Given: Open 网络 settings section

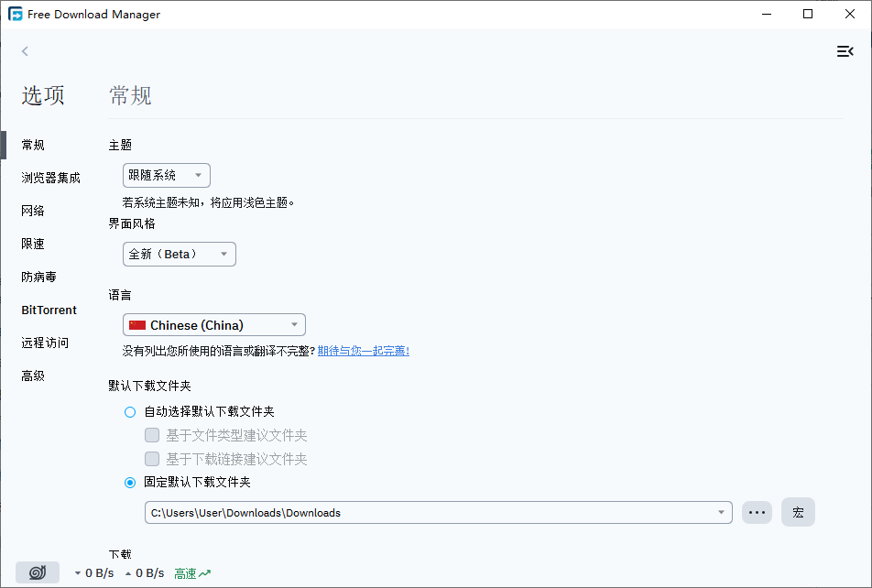Looking at the screenshot, I should [x=33, y=211].
